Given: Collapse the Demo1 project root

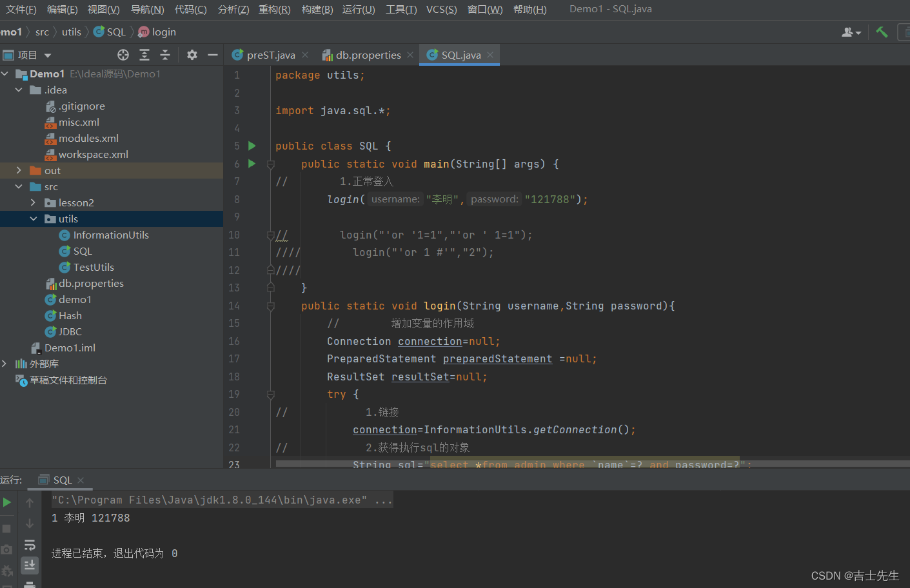Looking at the screenshot, I should (5, 73).
